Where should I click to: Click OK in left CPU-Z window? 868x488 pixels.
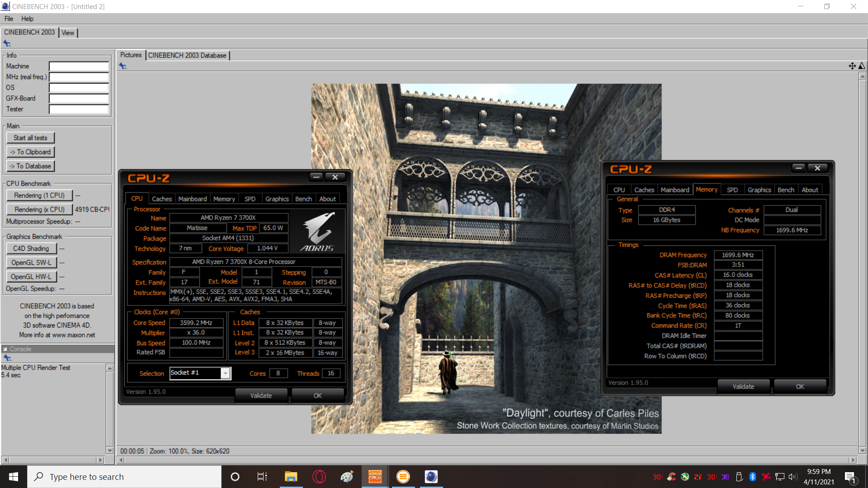(318, 395)
